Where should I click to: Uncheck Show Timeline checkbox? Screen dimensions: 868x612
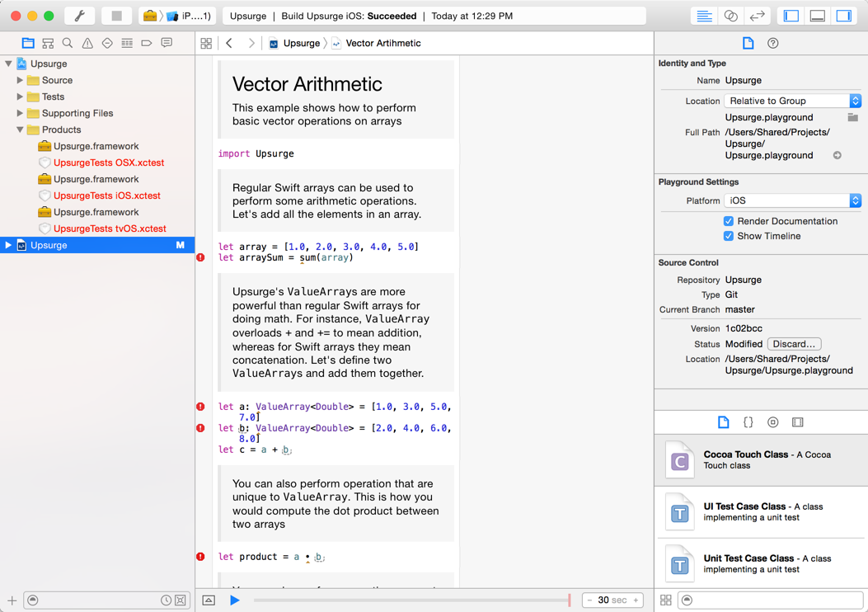[x=729, y=236]
